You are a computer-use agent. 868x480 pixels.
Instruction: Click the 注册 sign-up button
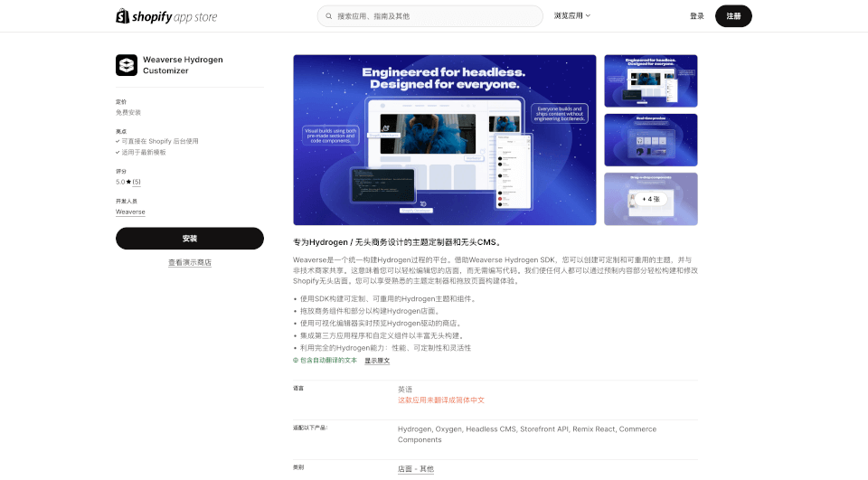[x=733, y=16]
